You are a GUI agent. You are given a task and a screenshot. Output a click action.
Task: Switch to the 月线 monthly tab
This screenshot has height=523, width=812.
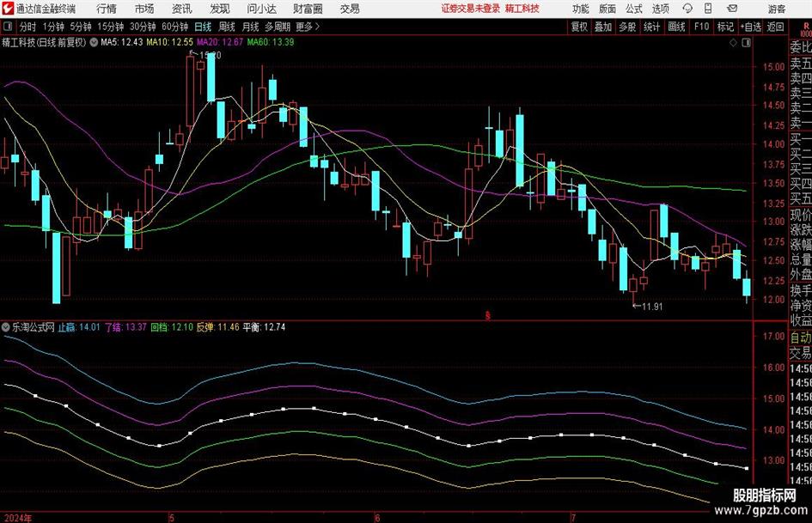point(250,27)
